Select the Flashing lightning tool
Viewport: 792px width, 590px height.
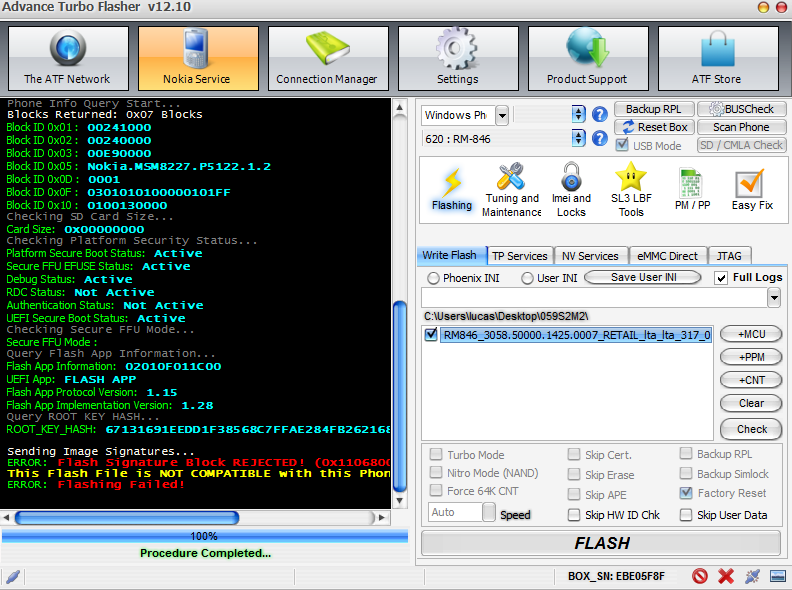(452, 189)
